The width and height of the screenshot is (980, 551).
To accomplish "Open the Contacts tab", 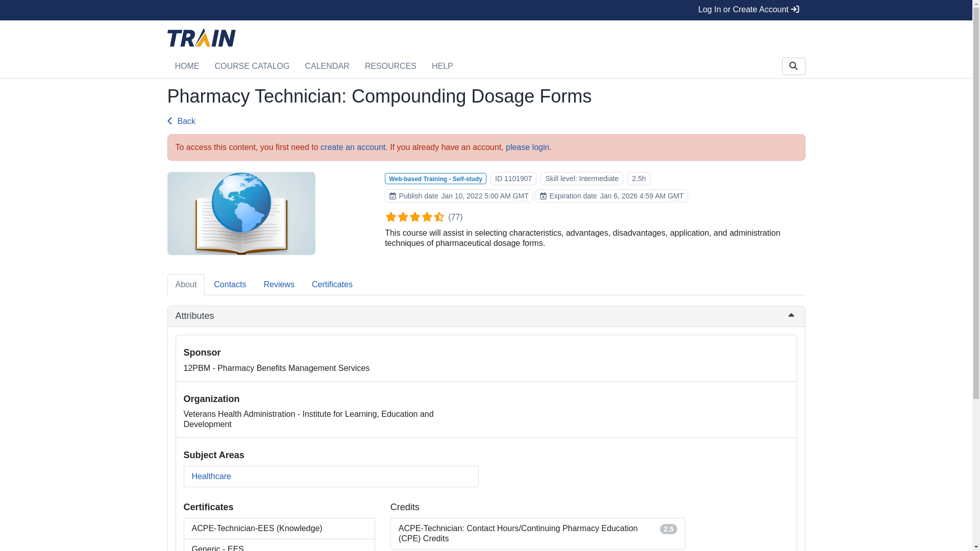I will pos(230,285).
